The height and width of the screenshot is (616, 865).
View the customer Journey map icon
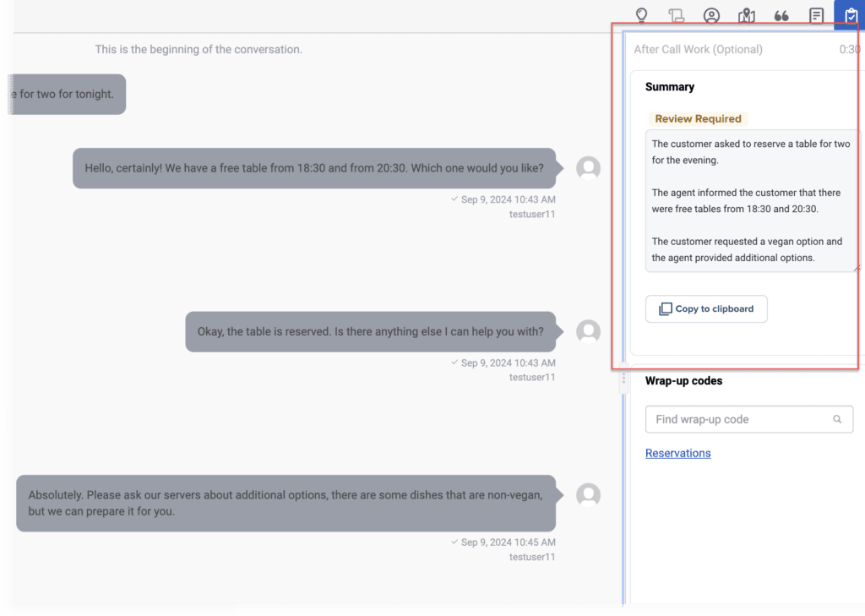(x=746, y=15)
